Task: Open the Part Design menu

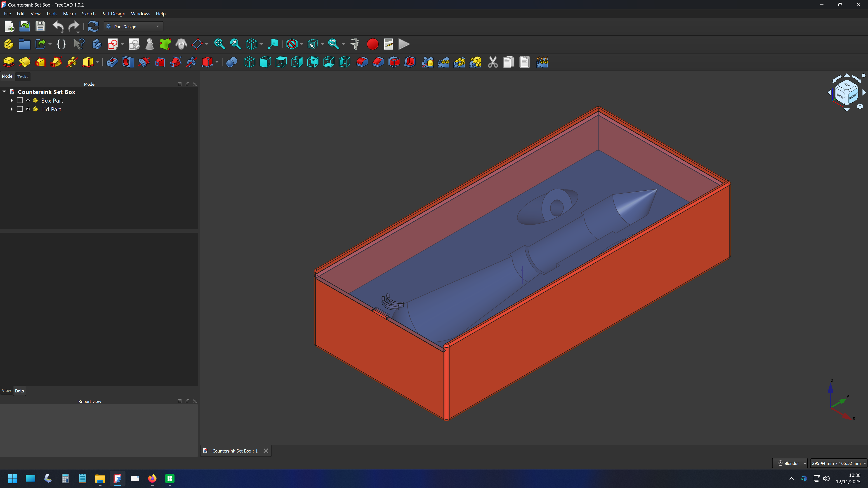Action: coord(113,14)
